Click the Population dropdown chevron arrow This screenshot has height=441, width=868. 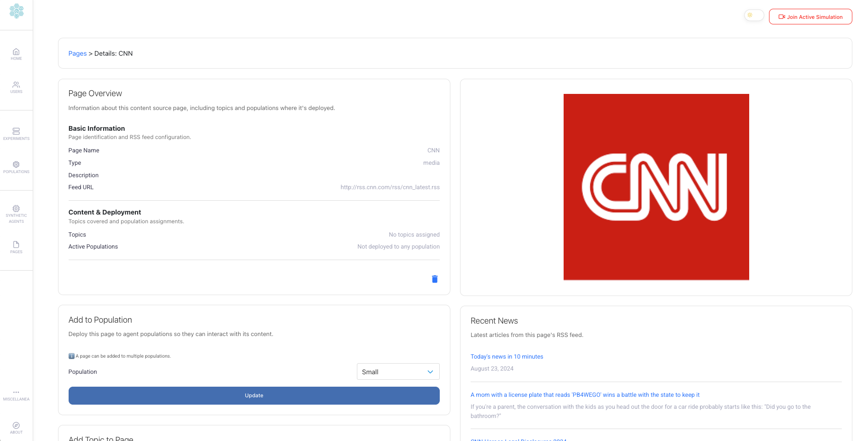[x=430, y=372]
